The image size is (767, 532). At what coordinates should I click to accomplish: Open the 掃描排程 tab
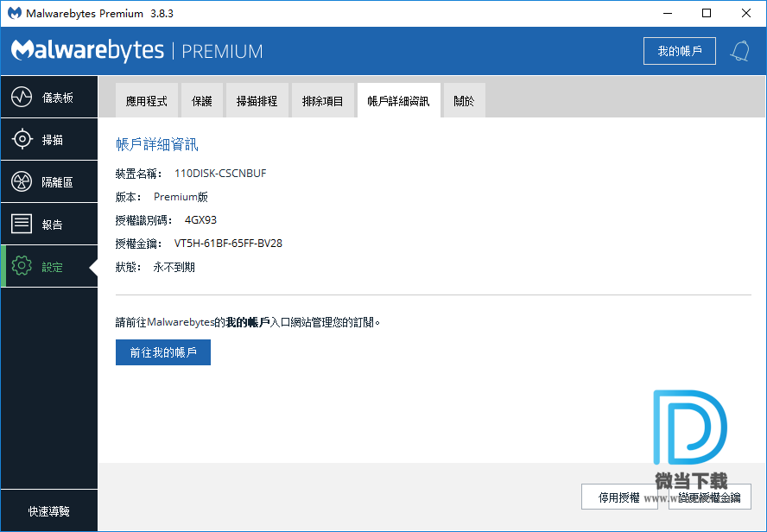coord(257,101)
